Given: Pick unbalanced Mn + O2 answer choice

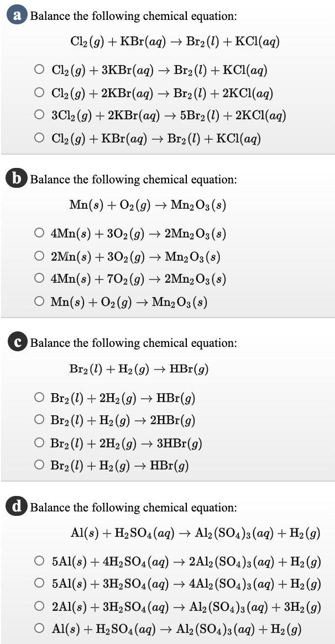Looking at the screenshot, I should [x=39, y=300].
